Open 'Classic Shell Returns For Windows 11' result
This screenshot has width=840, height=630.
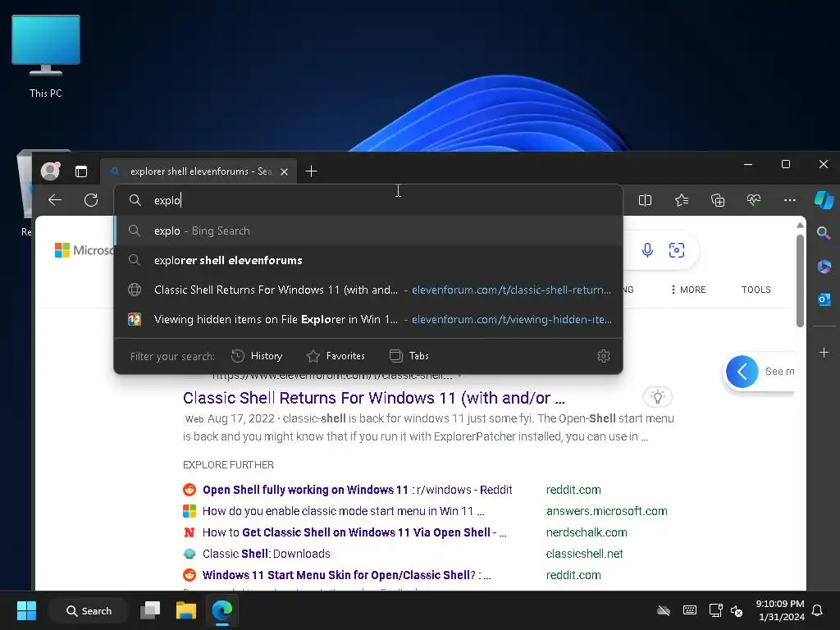coord(373,398)
